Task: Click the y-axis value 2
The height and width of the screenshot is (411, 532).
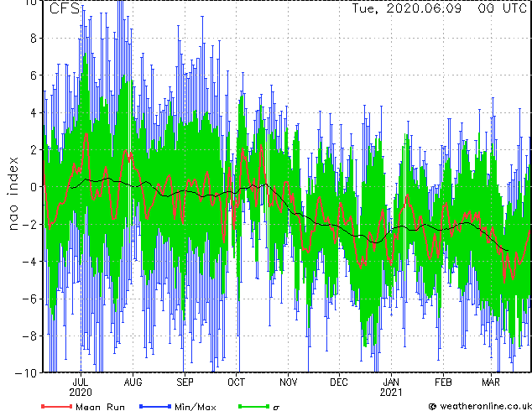Action: (34, 150)
